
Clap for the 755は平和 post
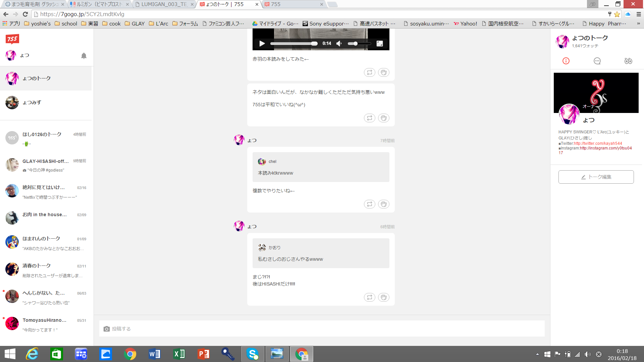tap(383, 118)
